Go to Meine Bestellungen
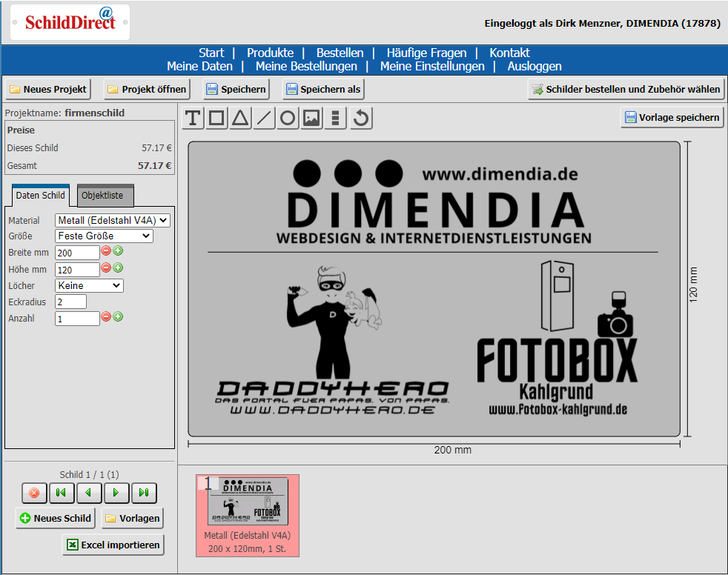Viewport: 728px width, 575px height. tap(306, 67)
